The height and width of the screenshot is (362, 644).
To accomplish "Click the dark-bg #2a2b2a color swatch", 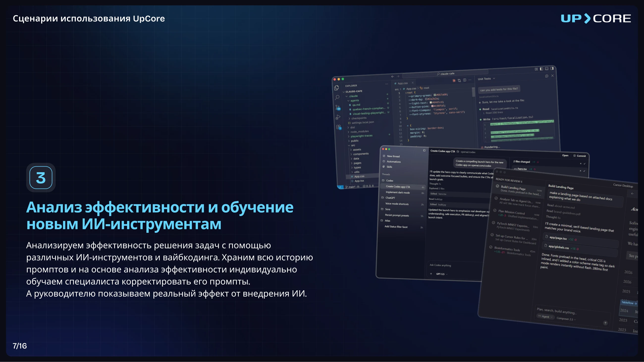I will pos(426,99).
